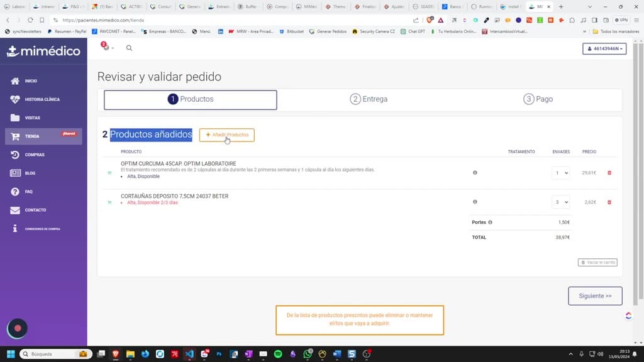Open File Explorer from the taskbar

[130, 354]
